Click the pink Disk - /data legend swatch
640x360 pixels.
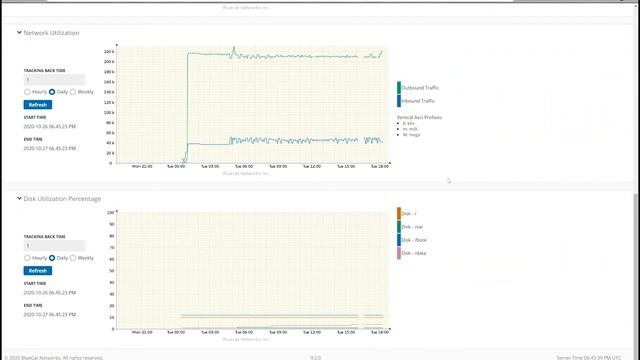tap(399, 253)
